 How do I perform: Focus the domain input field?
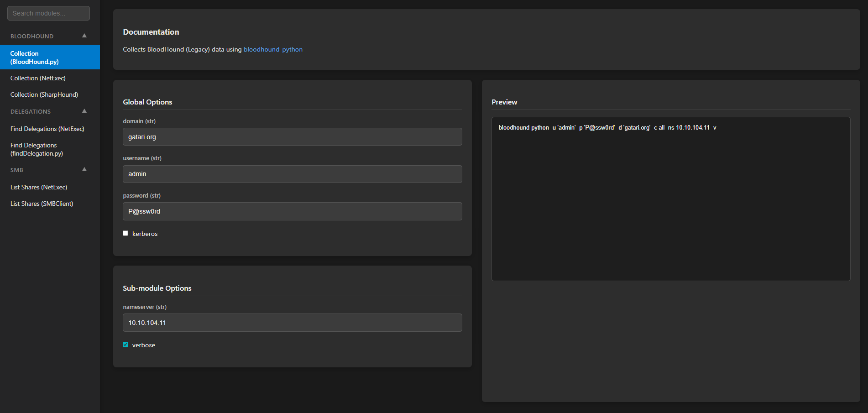[x=293, y=137]
